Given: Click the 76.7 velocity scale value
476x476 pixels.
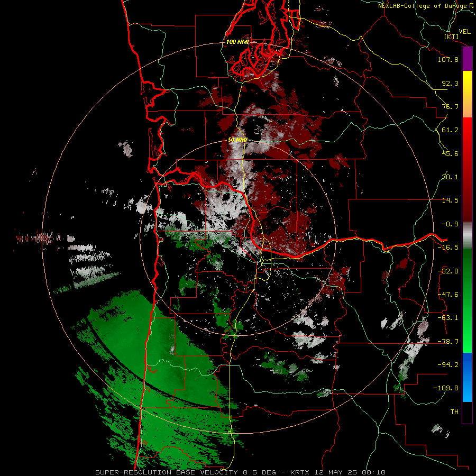Looking at the screenshot, I should 450,106.
